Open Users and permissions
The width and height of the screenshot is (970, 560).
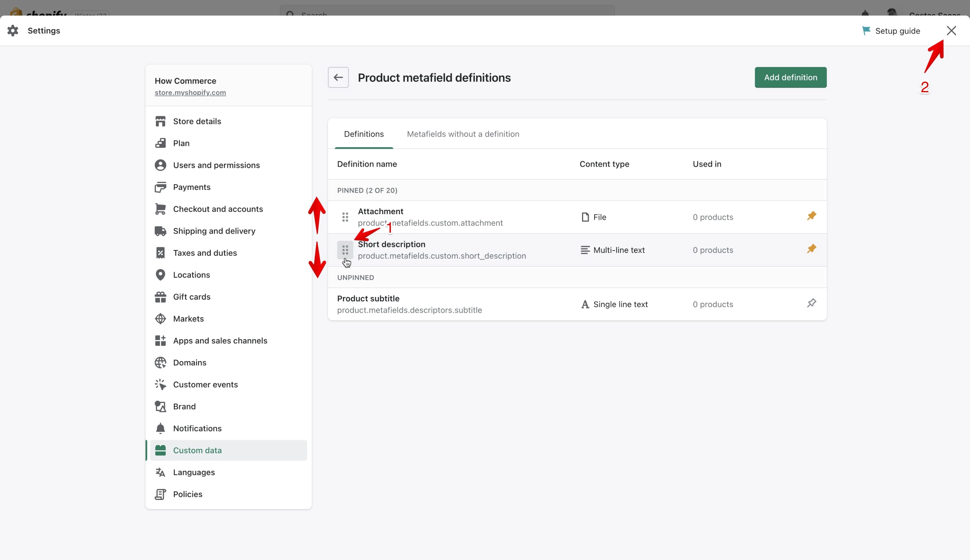(x=228, y=165)
